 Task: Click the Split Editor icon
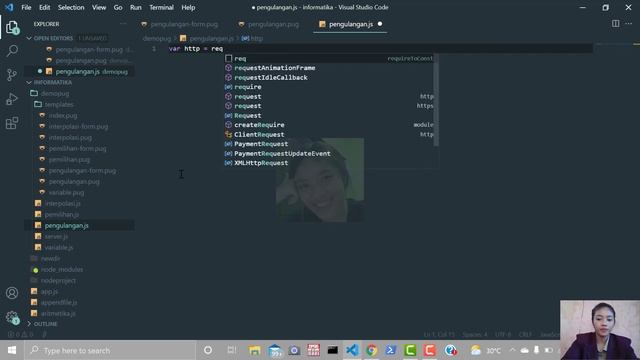click(615, 24)
